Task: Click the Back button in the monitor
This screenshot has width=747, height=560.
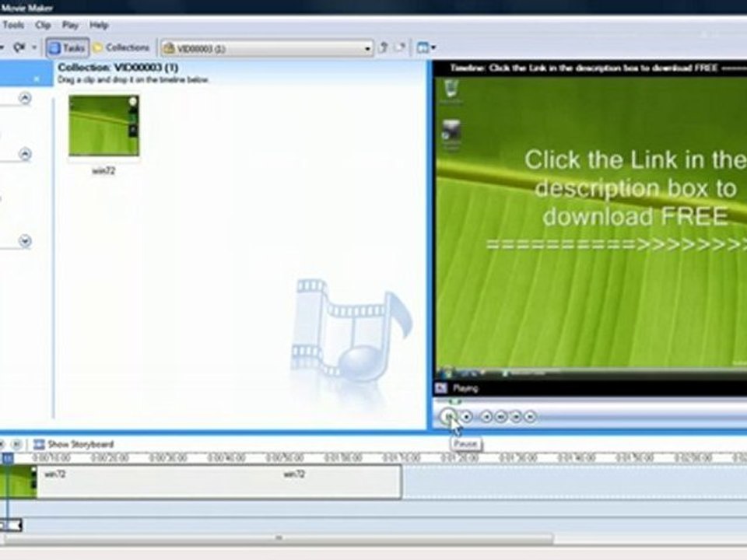Action: tap(486, 417)
